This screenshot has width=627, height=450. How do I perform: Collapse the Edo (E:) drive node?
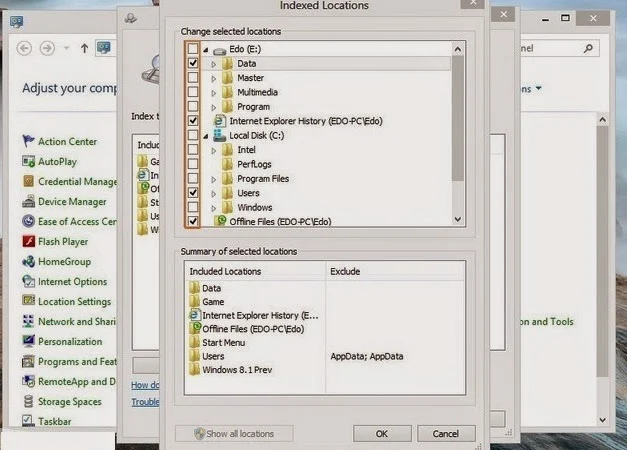point(206,50)
